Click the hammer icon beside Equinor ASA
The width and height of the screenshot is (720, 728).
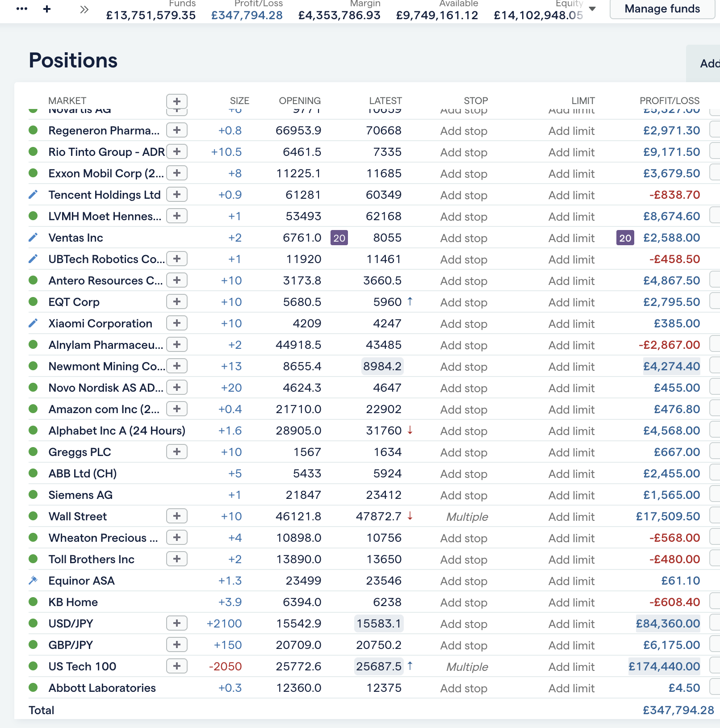point(33,581)
